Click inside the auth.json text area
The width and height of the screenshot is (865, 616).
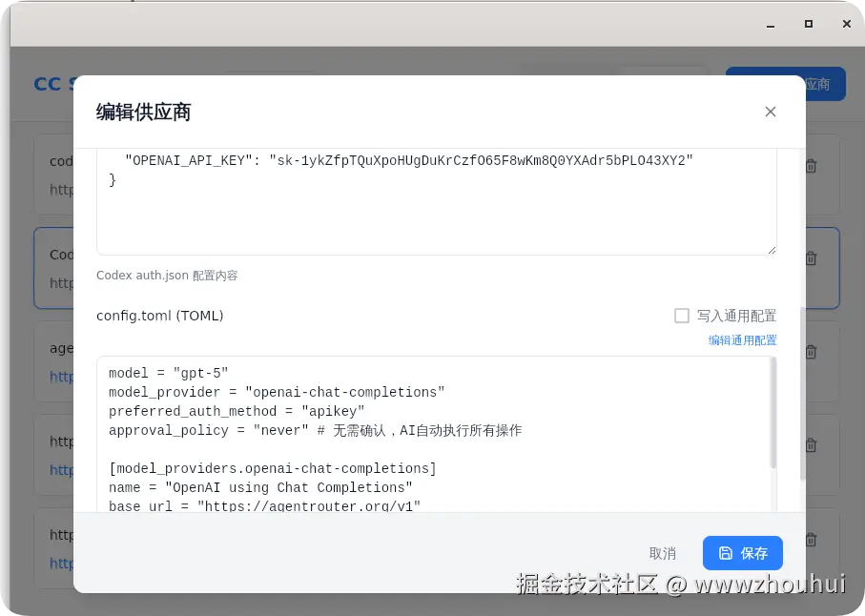point(437,202)
